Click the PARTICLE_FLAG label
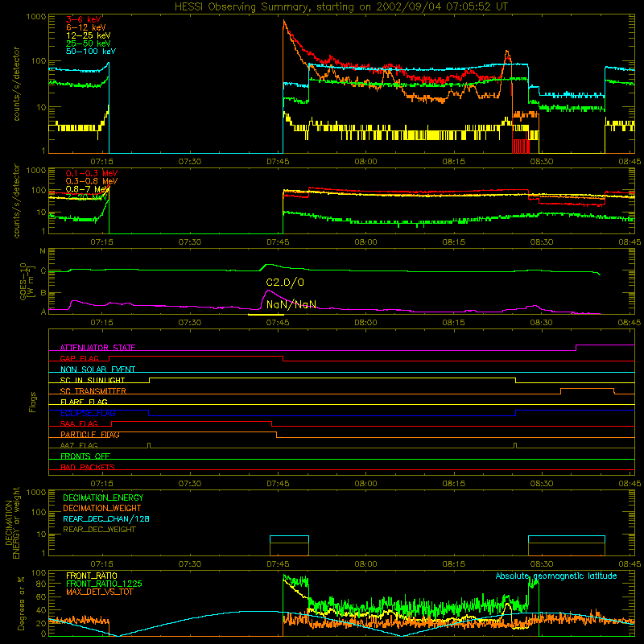 pyautogui.click(x=90, y=435)
